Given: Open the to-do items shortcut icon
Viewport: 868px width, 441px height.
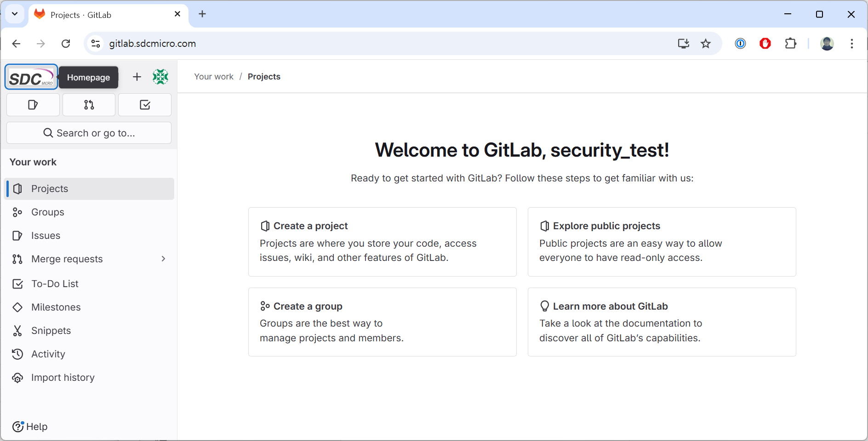Looking at the screenshot, I should point(145,105).
